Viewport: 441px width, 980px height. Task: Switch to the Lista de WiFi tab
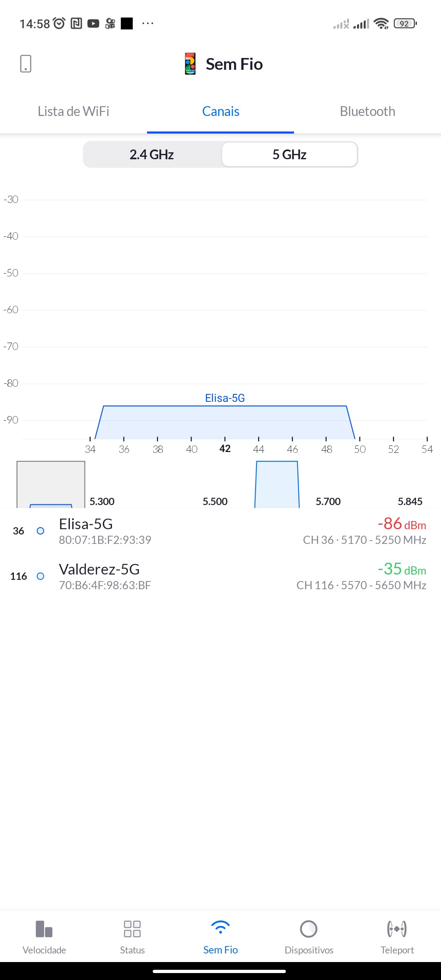73,111
